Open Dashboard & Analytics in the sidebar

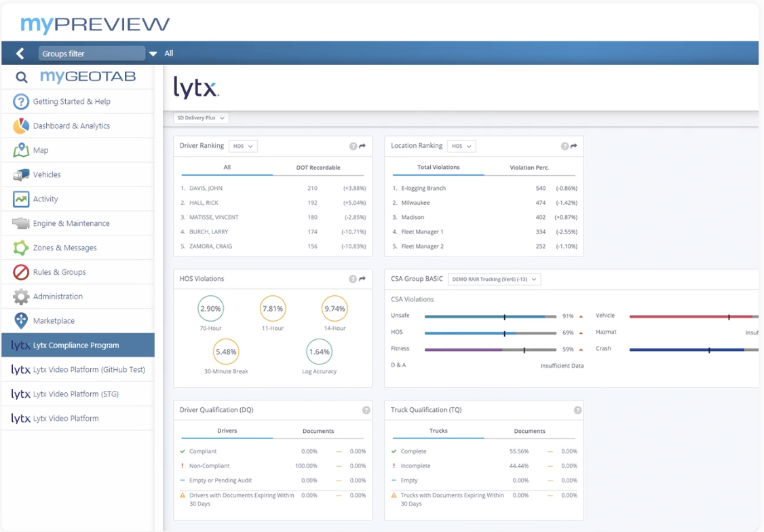[71, 126]
